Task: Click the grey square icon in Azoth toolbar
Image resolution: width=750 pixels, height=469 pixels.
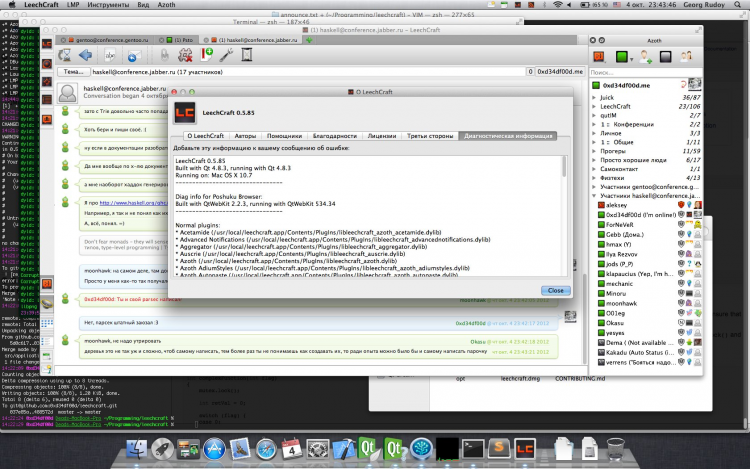Action: coord(665,57)
